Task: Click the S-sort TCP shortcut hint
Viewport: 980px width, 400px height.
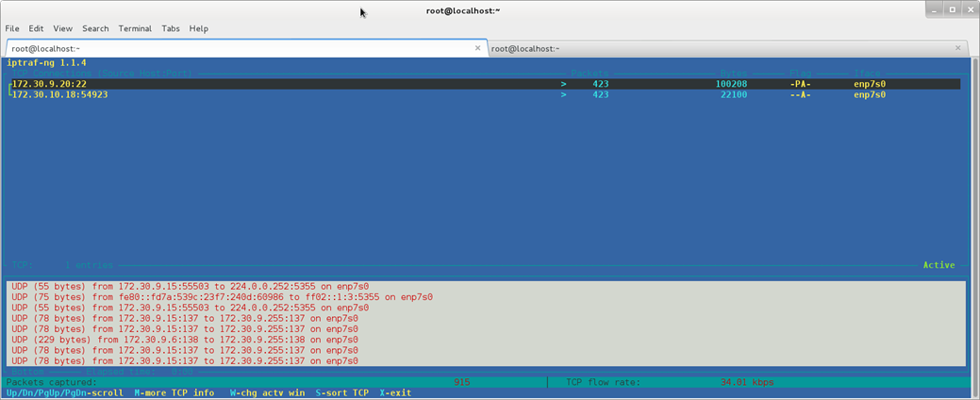Action: click(341, 393)
